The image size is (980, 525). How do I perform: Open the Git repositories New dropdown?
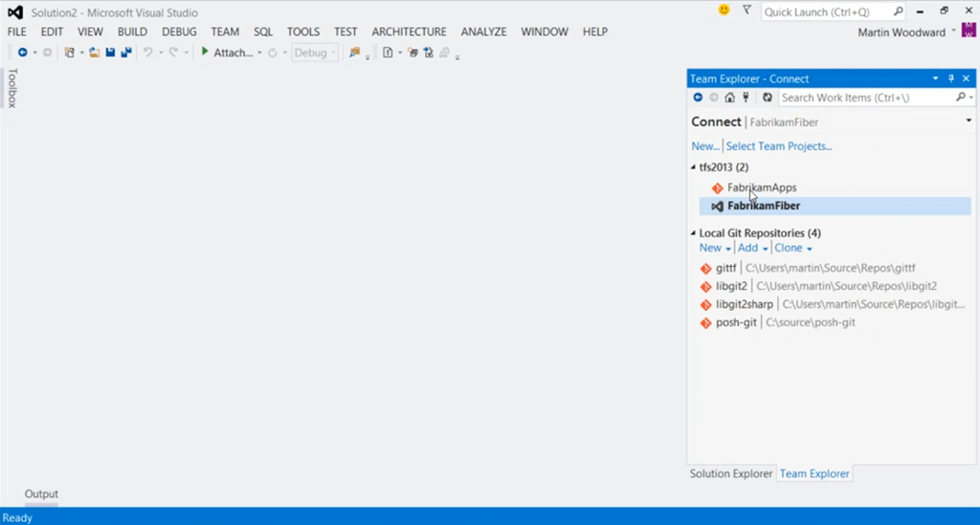pos(715,248)
